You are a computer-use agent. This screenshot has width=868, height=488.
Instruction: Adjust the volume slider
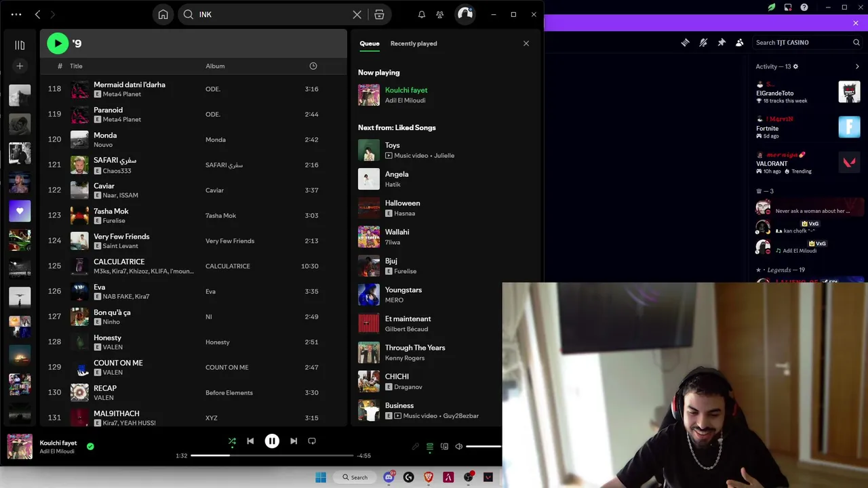point(483,447)
